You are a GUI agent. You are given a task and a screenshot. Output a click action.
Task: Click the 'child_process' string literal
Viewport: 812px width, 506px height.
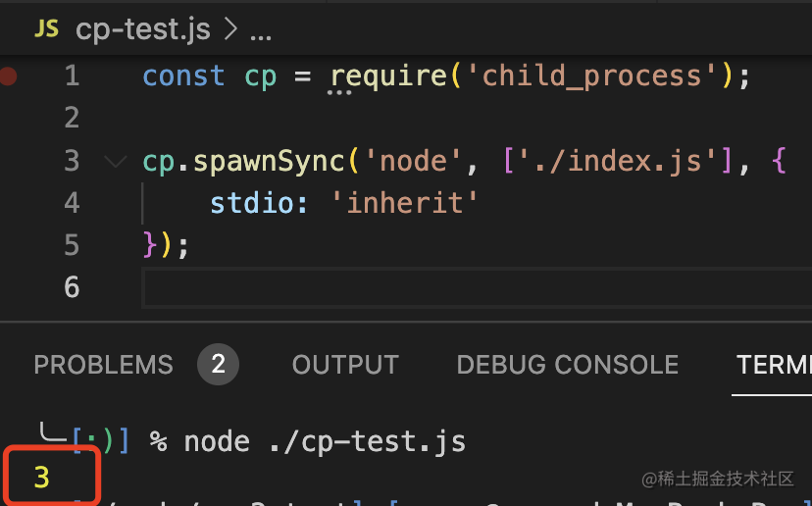(592, 76)
